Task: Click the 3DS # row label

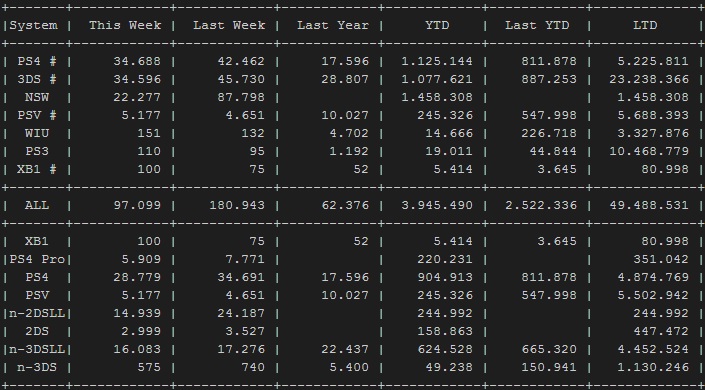Action: coord(37,79)
